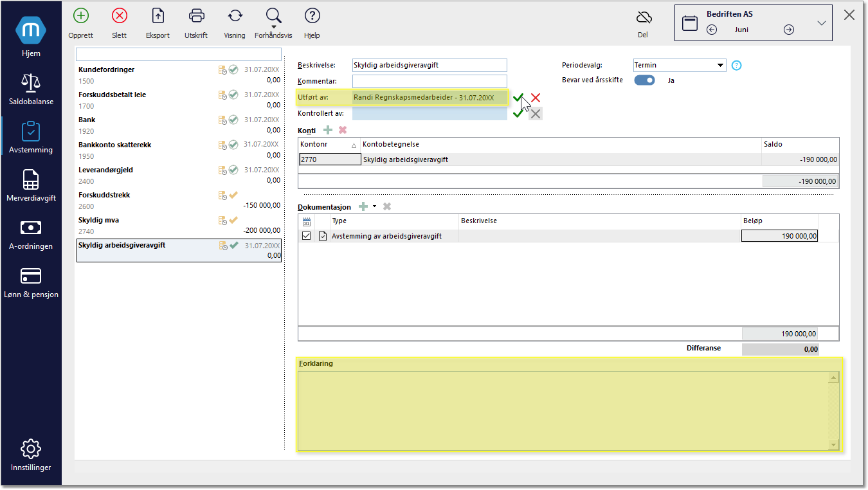Screen dimensions: 868x490
Task: Click the calendar icon beside Bedriften AS
Action: [x=690, y=23]
